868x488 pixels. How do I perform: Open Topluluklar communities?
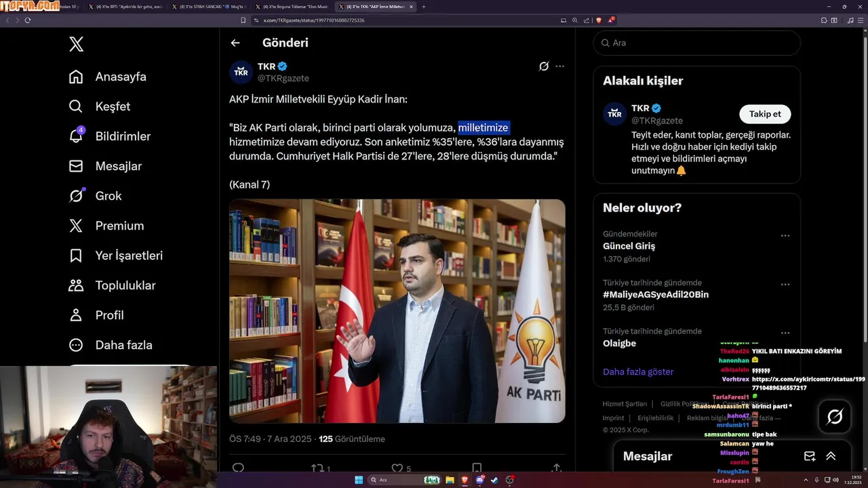click(112, 285)
